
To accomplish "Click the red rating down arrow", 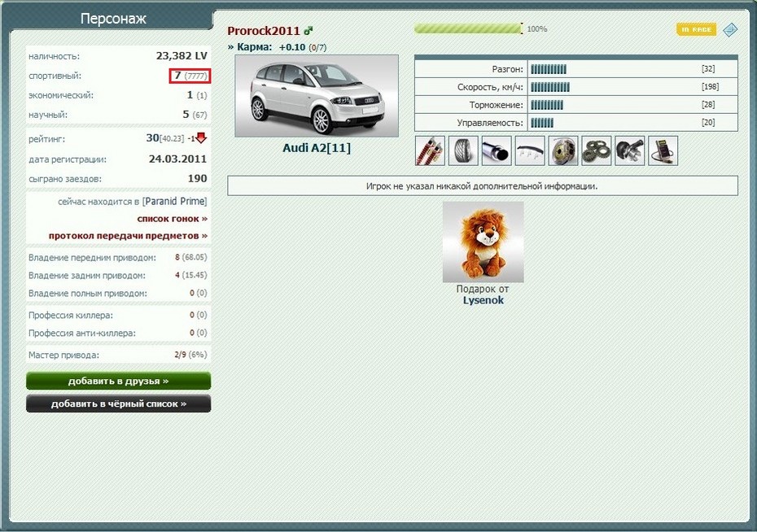I will tap(201, 138).
